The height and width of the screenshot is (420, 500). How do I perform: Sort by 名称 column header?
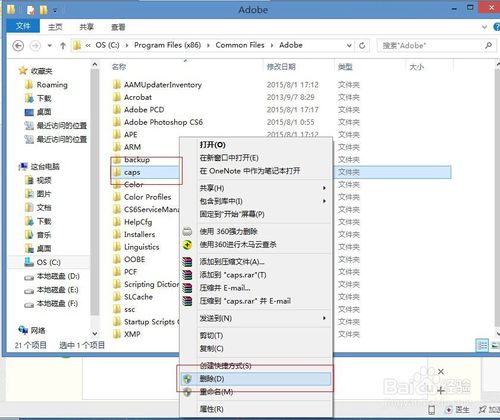click(x=119, y=67)
